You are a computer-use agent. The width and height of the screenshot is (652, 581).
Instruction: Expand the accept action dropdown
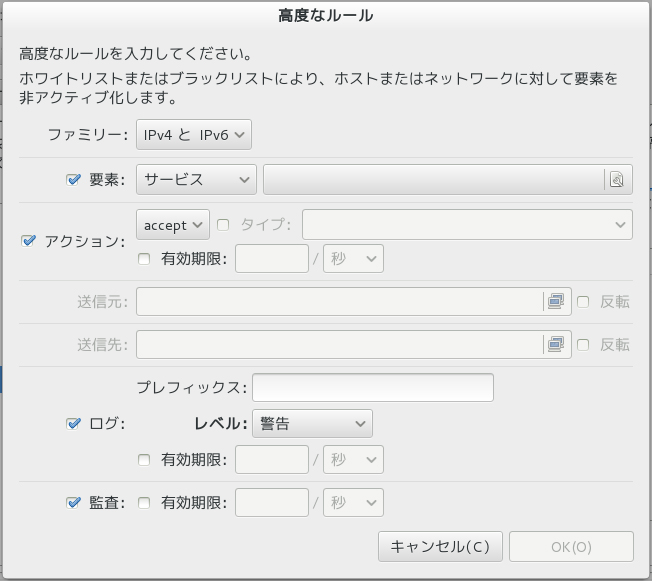(172, 225)
